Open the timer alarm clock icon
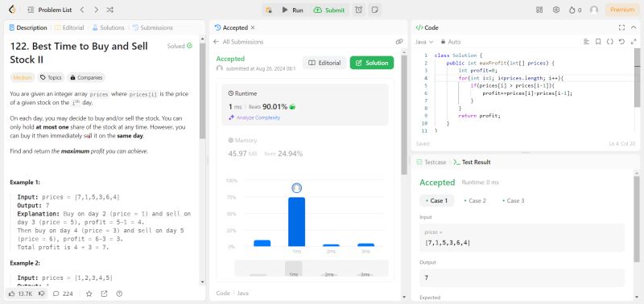This screenshot has height=304, width=644. coord(358,10)
